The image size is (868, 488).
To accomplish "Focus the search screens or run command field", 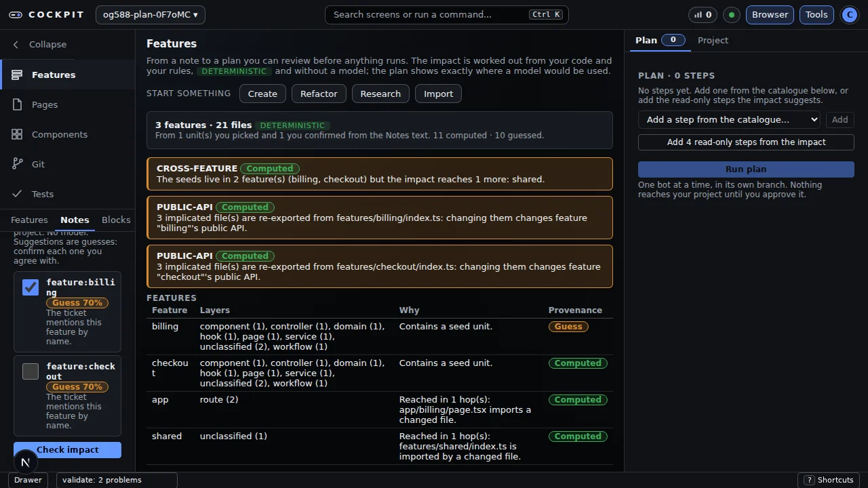I will coord(447,14).
